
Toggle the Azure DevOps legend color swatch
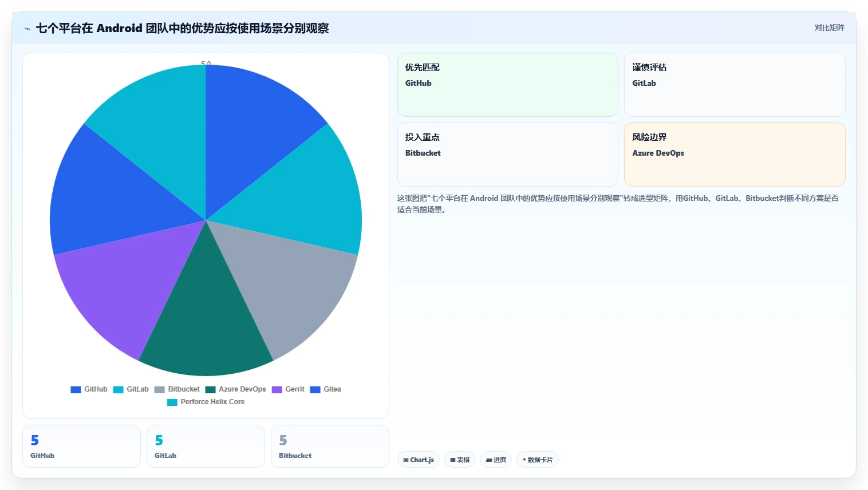point(210,390)
